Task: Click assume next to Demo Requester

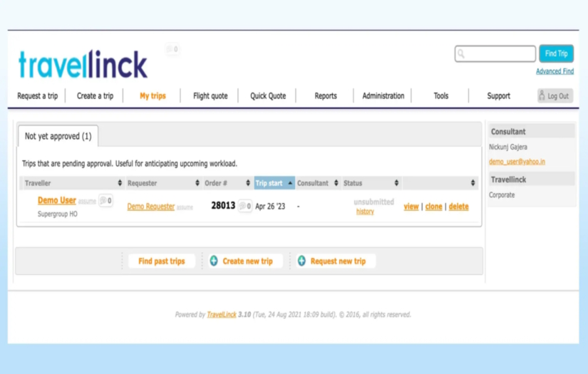Action: click(185, 207)
